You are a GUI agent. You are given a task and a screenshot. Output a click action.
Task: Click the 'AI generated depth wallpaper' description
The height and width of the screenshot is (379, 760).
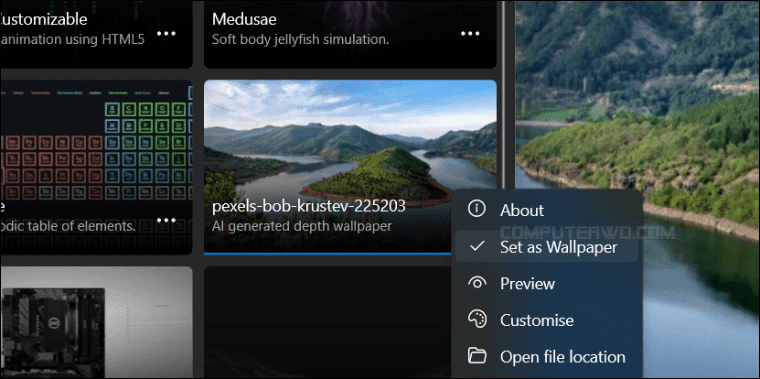(301, 226)
